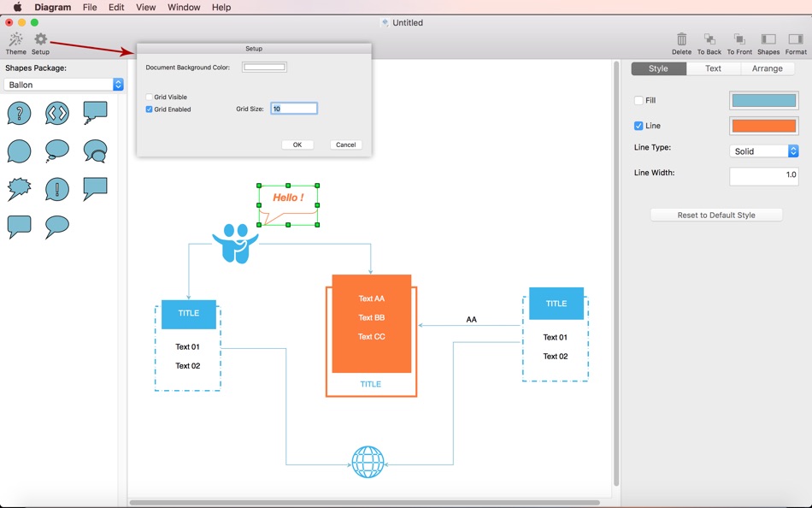Viewport: 812px width, 508px height.
Task: Open the Shapes Package Ballon dropdown
Action: (x=64, y=85)
